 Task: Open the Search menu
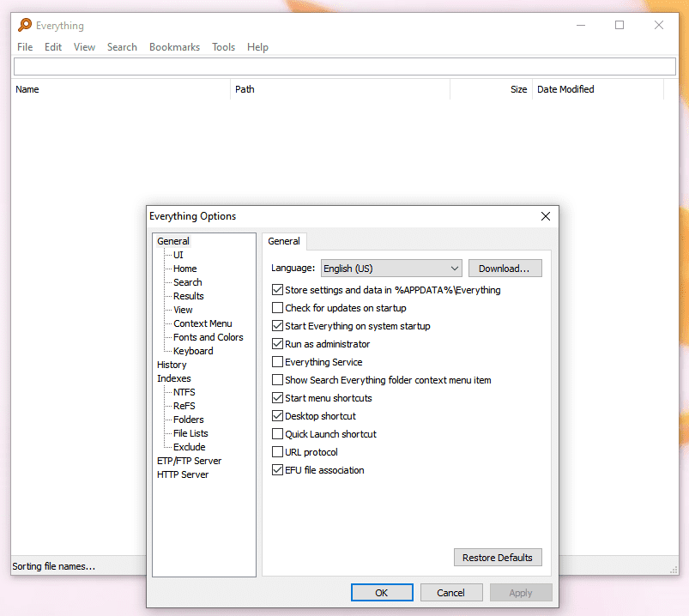122,47
